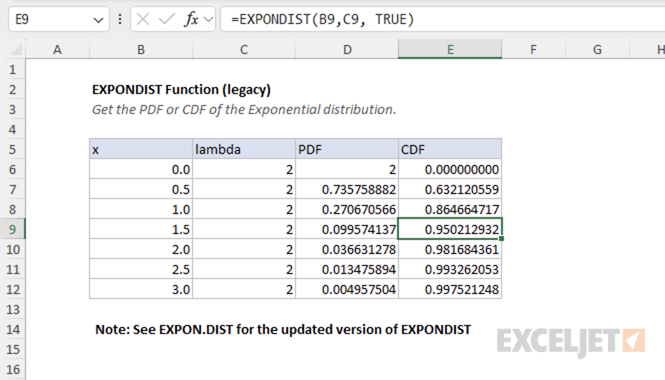Image resolution: width=665 pixels, height=380 pixels.
Task: Select the x value 0.0 cell
Action: [x=141, y=169]
